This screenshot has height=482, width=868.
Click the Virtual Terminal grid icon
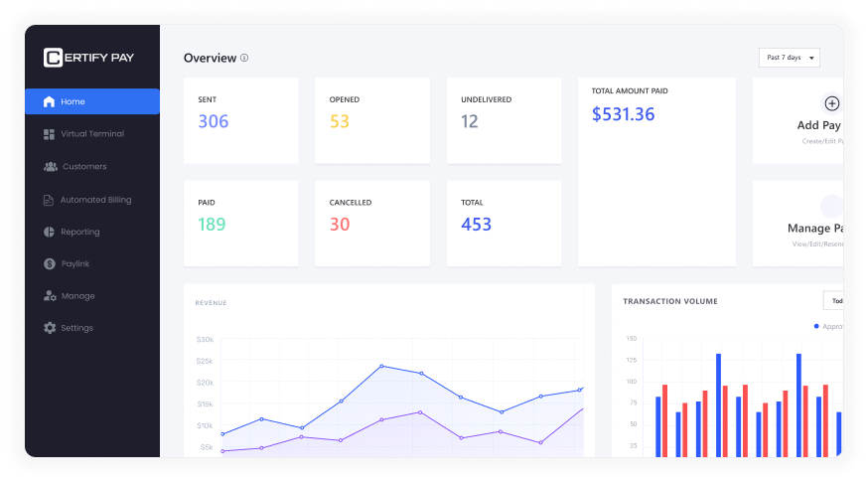click(x=49, y=134)
